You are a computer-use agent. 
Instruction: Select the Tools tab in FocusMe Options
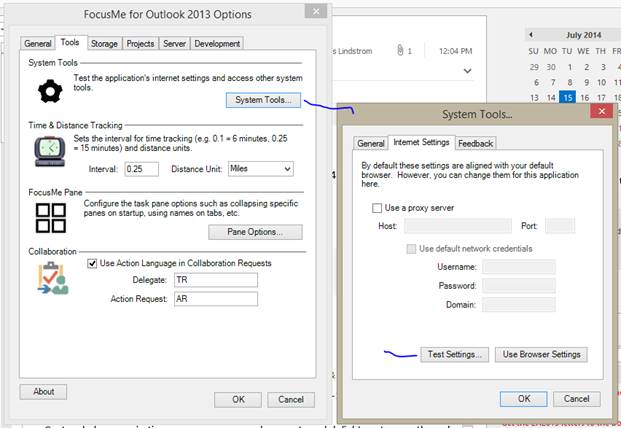[70, 42]
